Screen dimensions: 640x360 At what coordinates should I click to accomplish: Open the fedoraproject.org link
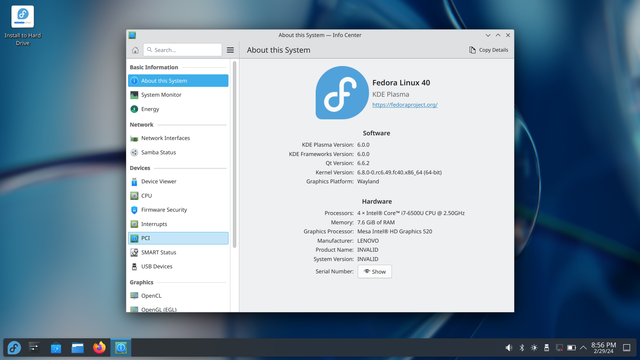point(404,105)
